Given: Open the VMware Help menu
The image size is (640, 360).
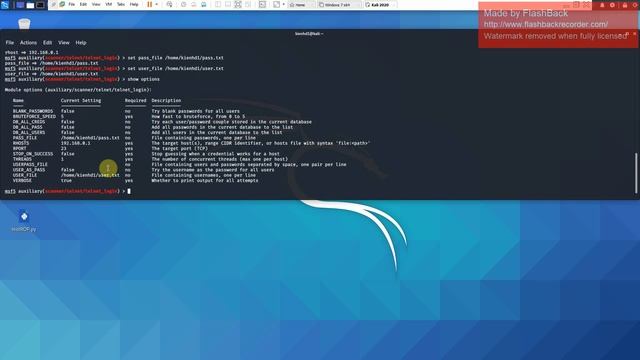Looking at the screenshot, I should click(x=134, y=4).
